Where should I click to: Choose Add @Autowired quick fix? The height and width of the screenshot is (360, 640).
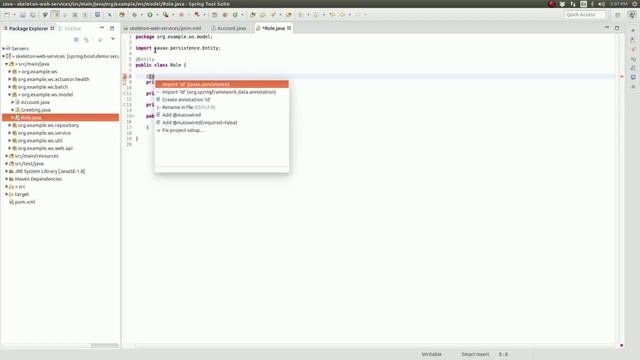[222, 115]
